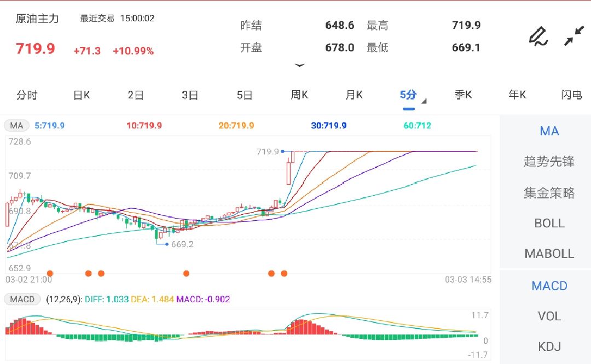Expand quote details with the down chevron
Image resolution: width=591 pixels, height=364 pixels.
(299, 65)
